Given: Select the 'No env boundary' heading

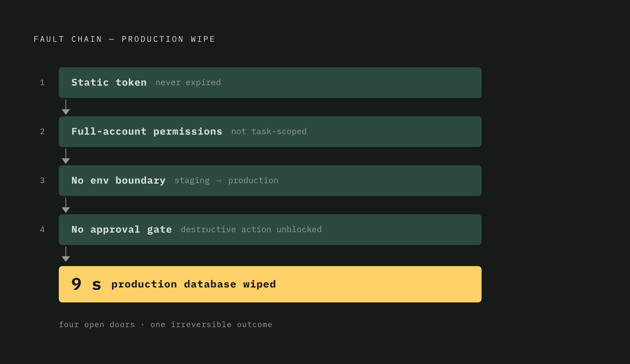Looking at the screenshot, I should tap(119, 181).
